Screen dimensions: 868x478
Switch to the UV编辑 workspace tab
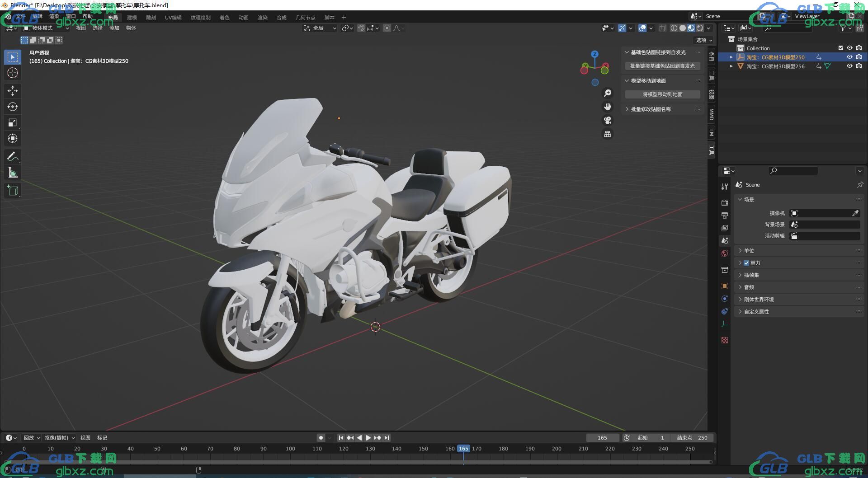(x=173, y=18)
